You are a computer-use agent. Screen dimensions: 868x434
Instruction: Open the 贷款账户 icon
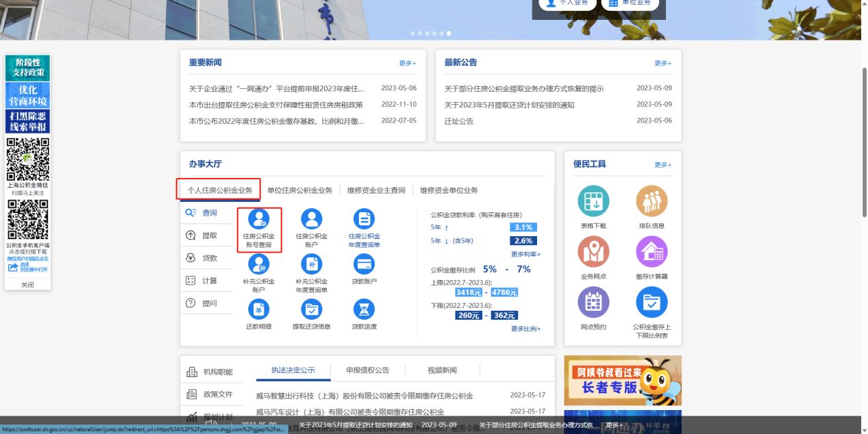pos(364,264)
